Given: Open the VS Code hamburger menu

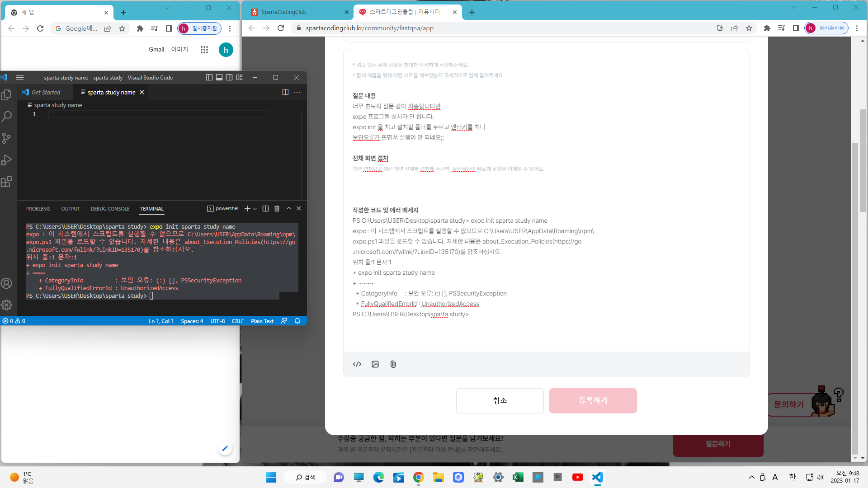Looking at the screenshot, I should click(x=20, y=77).
